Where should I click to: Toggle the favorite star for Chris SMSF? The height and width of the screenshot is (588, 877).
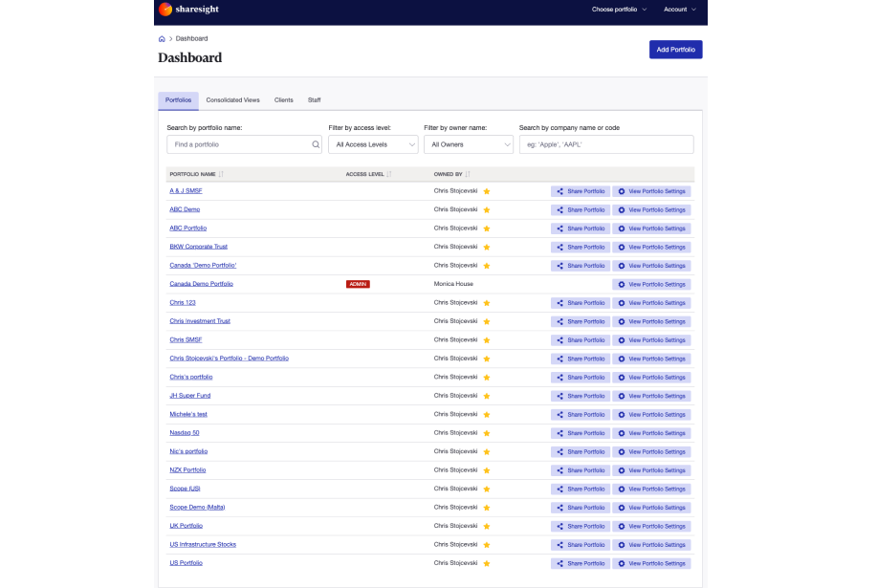(x=487, y=339)
